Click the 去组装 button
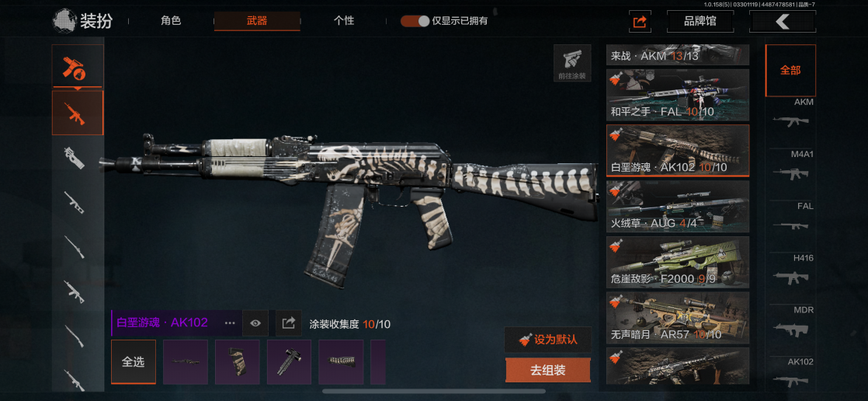Image resolution: width=868 pixels, height=401 pixels. 548,370
